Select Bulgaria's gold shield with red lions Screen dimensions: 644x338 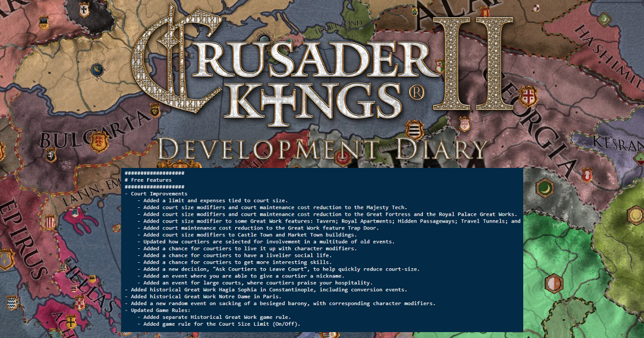click(x=98, y=142)
